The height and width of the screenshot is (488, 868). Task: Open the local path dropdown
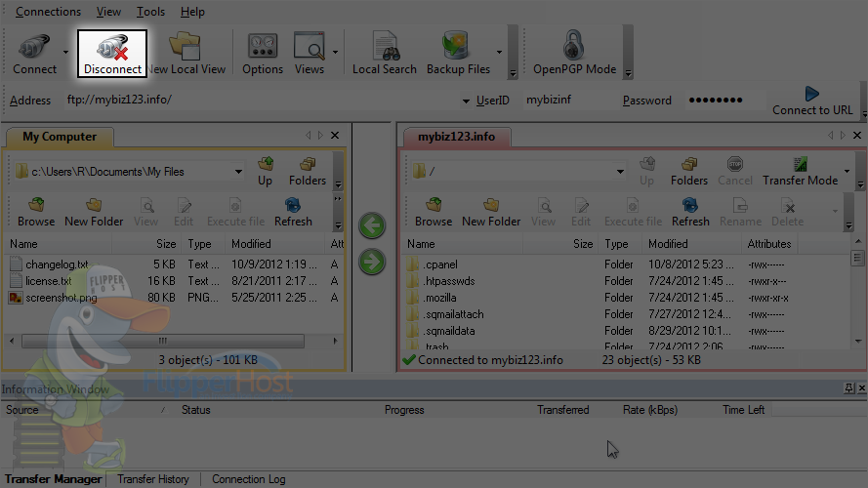pos(238,172)
